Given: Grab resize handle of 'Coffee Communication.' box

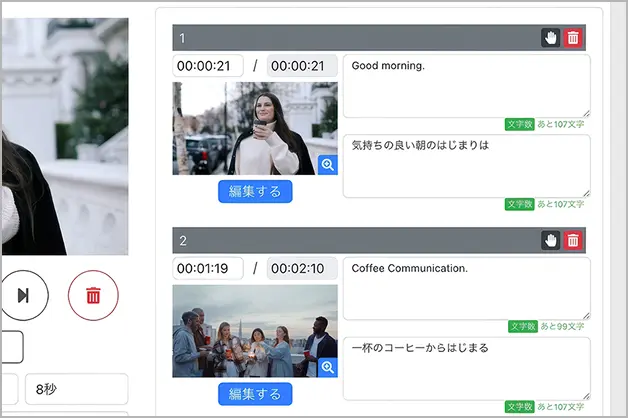Looking at the screenshot, I should 586,316.
